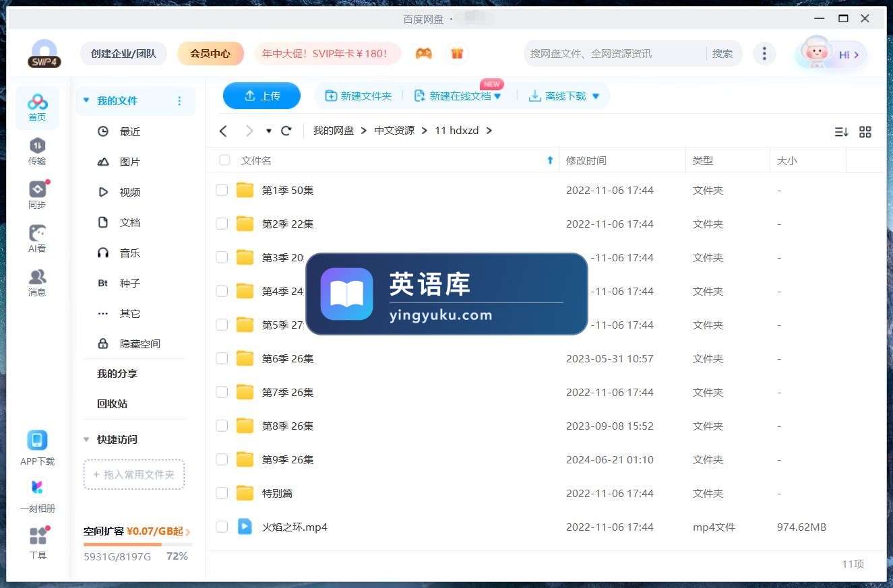Open the three-dot more menu near search
The image size is (893, 588).
point(764,53)
